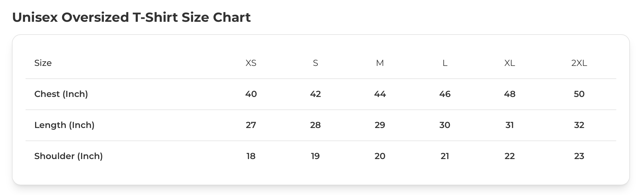This screenshot has width=644, height=195.
Task: Click shoulder value 18 for XS
Action: tap(251, 156)
